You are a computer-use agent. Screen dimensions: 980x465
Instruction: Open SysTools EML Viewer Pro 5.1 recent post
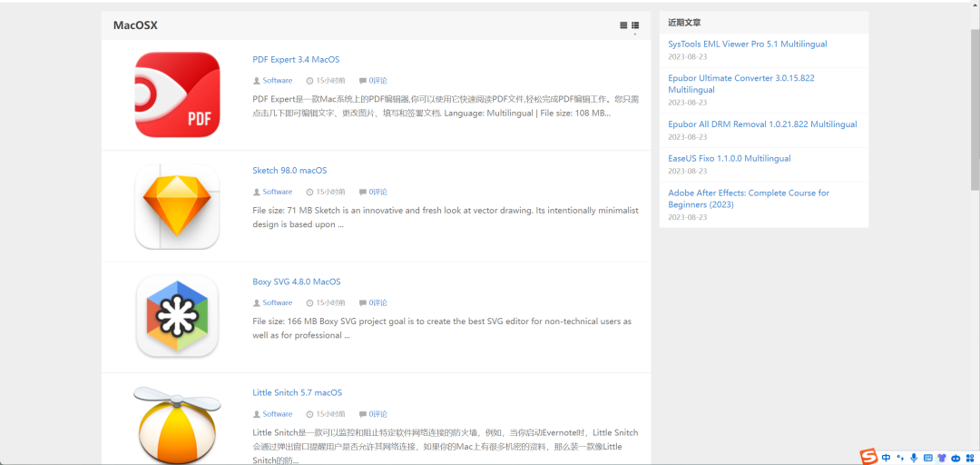click(748, 44)
